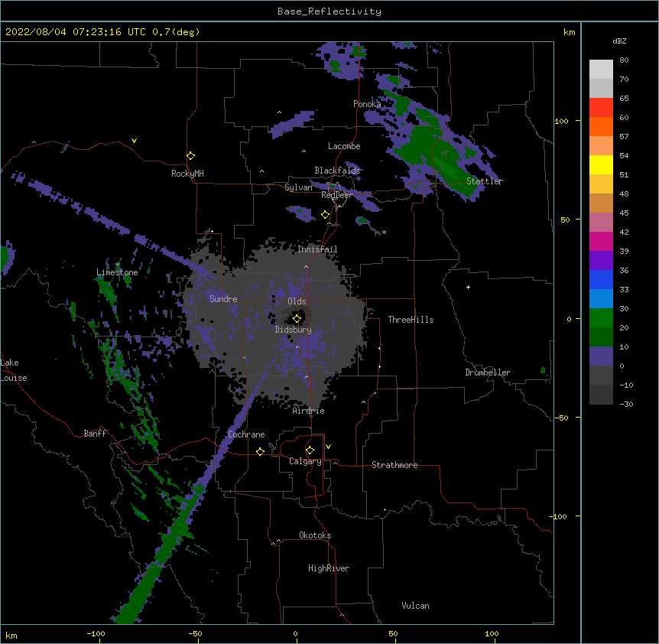This screenshot has width=659, height=644.
Task: Click the Sundre town label
Action: click(x=223, y=299)
